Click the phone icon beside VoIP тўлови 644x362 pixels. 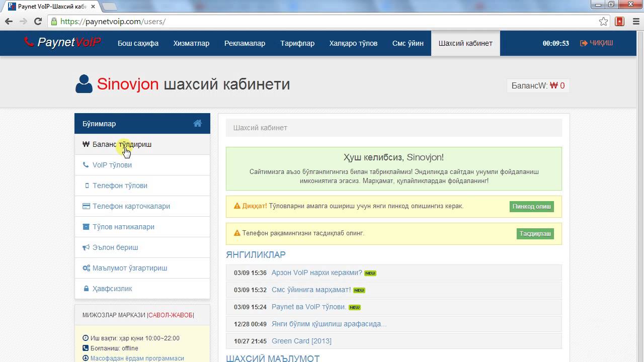coord(86,165)
